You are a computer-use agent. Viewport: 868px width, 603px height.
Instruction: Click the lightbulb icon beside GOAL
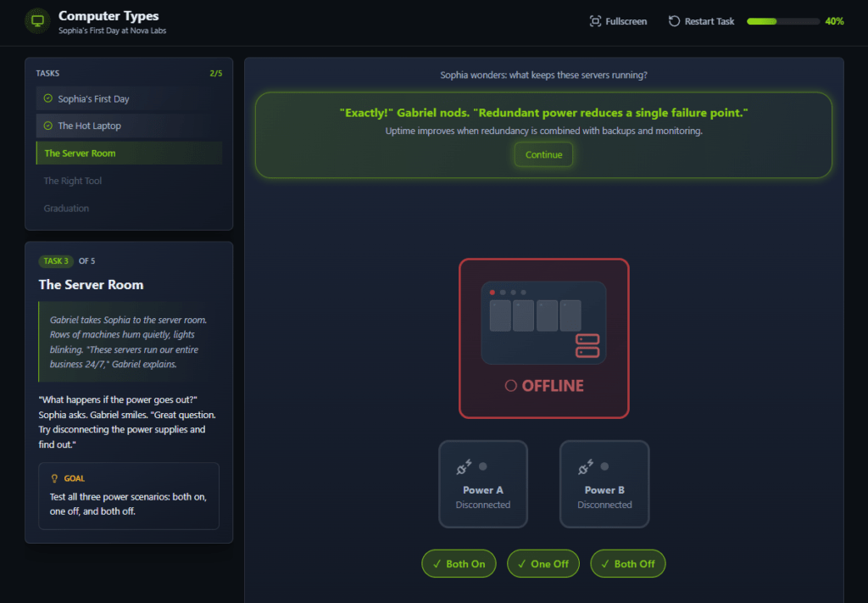coord(55,478)
